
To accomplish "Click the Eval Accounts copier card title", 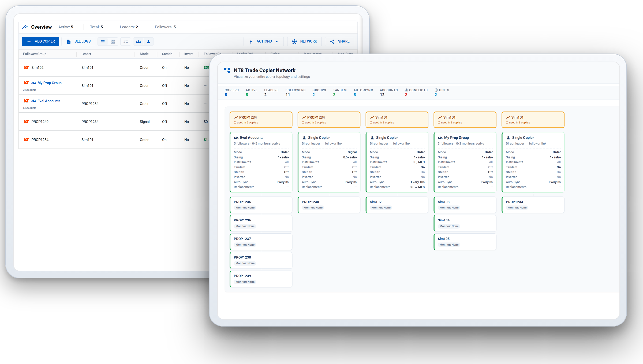I will click(x=252, y=138).
